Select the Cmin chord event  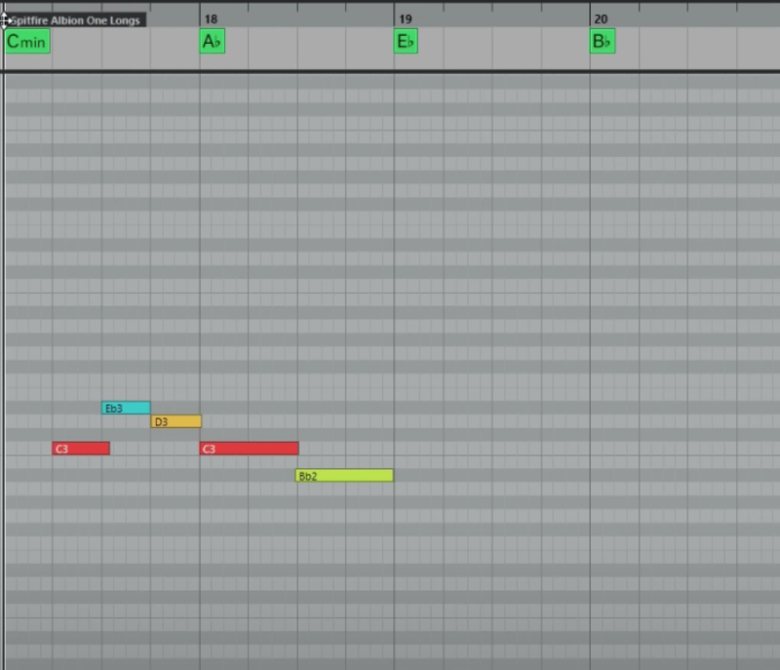pos(27,41)
